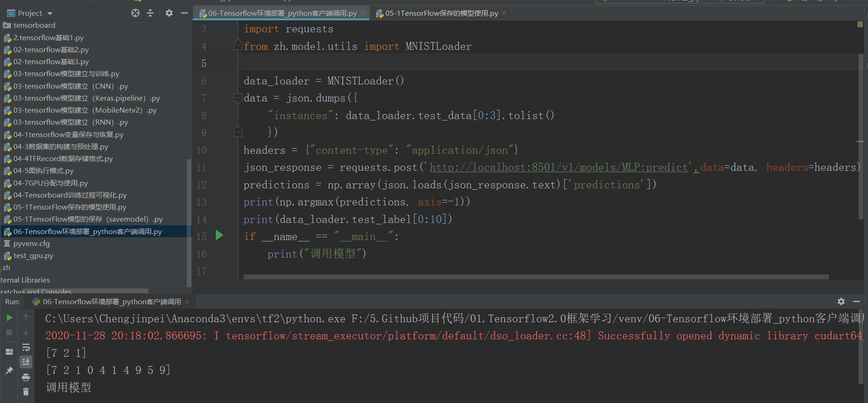868x403 pixels.
Task: Click the editor vertical scrollbar
Action: (x=861, y=136)
